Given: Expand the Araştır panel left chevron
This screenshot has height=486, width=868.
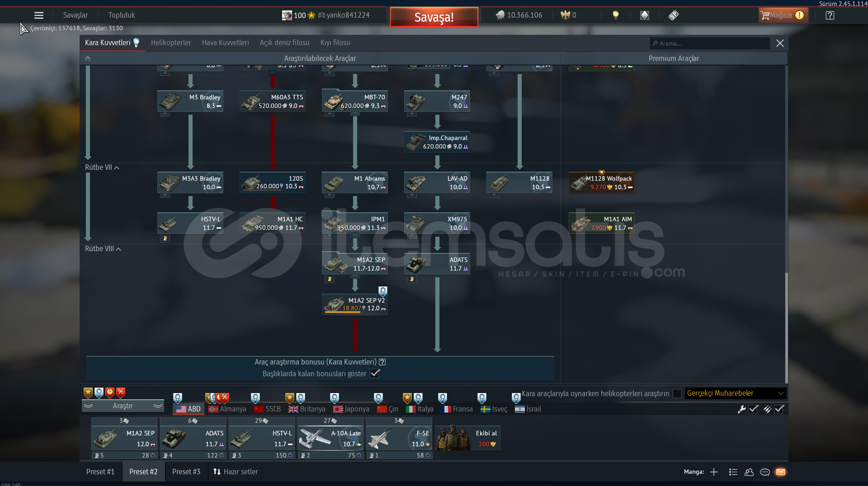Looking at the screenshot, I should (88, 406).
